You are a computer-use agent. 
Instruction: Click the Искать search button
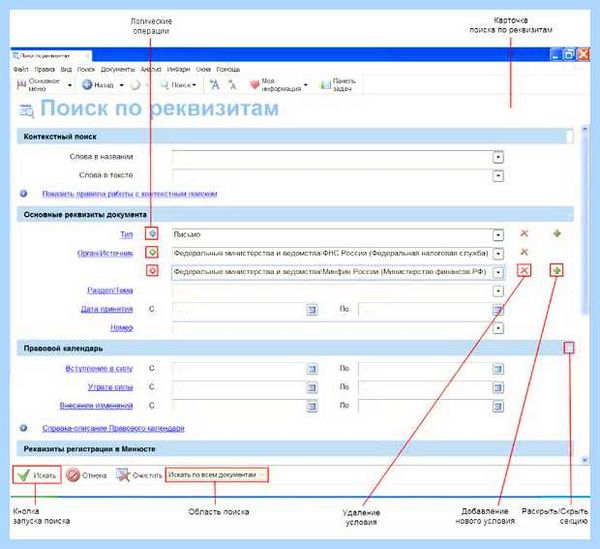pos(37,475)
